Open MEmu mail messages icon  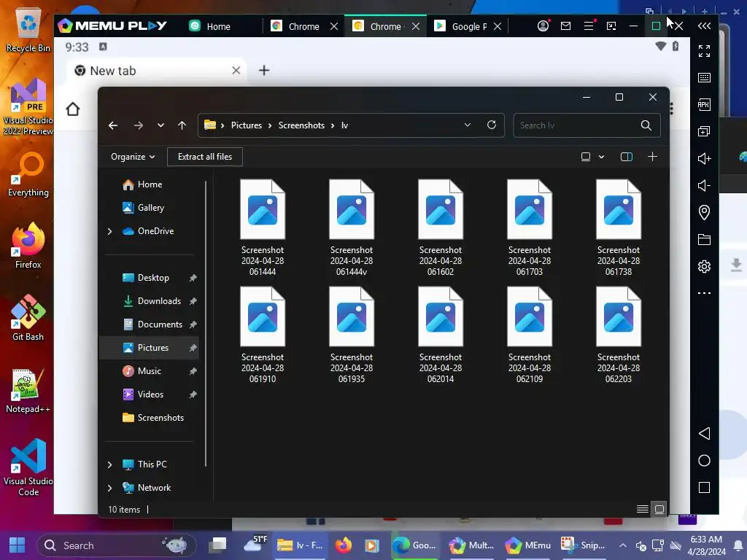click(565, 26)
